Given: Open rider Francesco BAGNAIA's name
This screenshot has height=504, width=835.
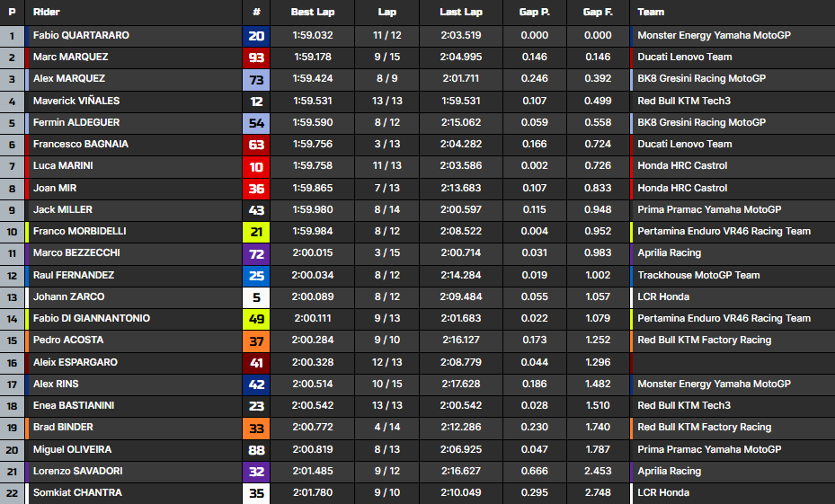Looking at the screenshot, I should [x=79, y=145].
